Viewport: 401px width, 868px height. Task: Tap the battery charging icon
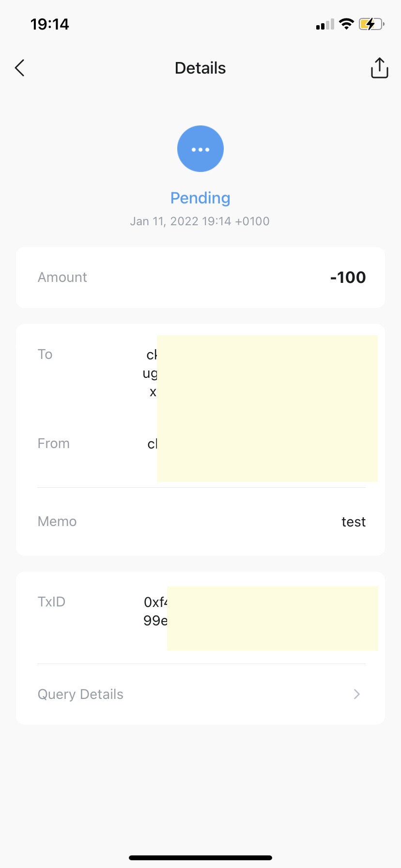coord(371,24)
